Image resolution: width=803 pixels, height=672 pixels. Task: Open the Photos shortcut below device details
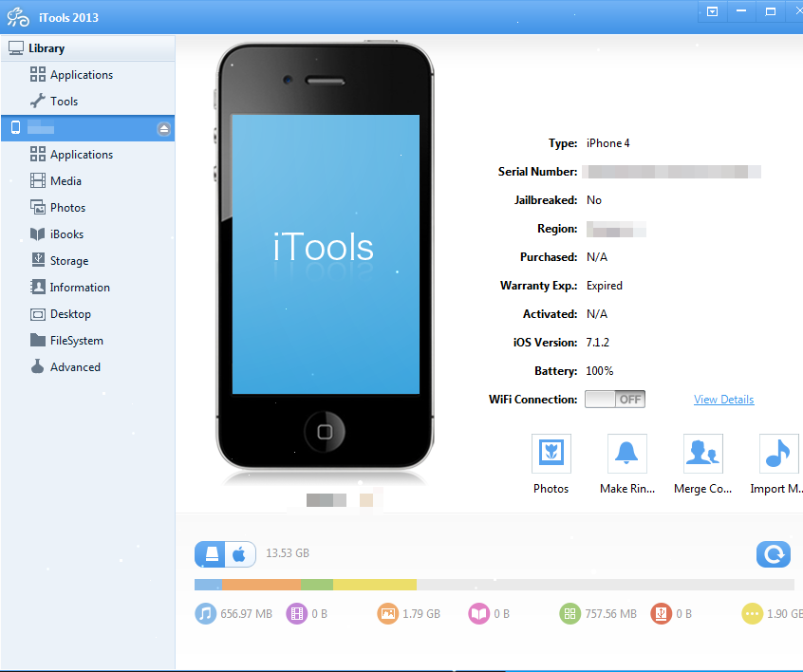coord(551,453)
